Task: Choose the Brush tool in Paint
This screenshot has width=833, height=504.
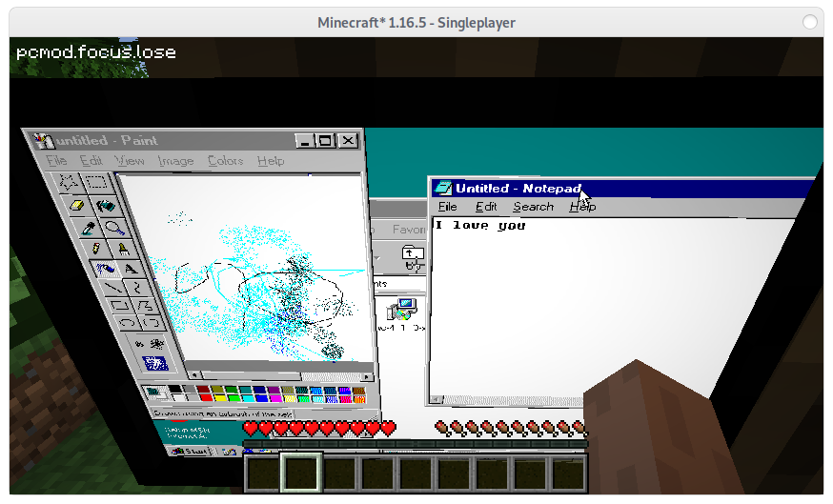Action: tap(124, 249)
